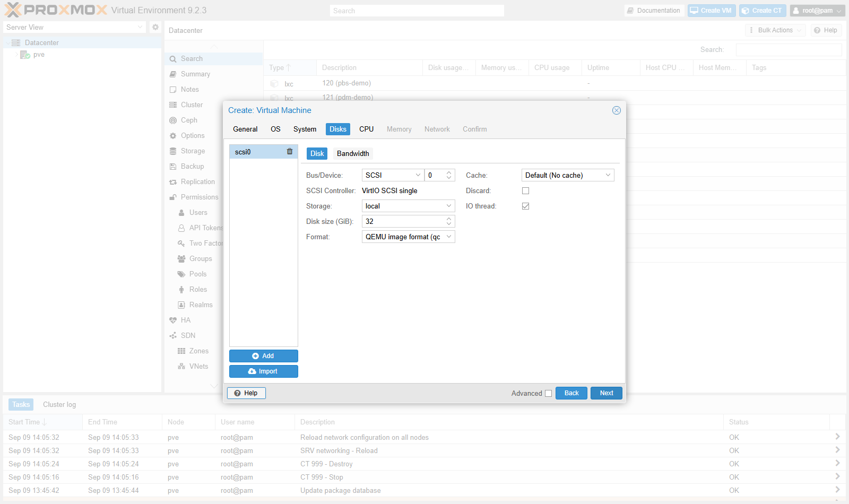Open the Documentation link
This screenshot has width=849, height=504.
pos(653,11)
